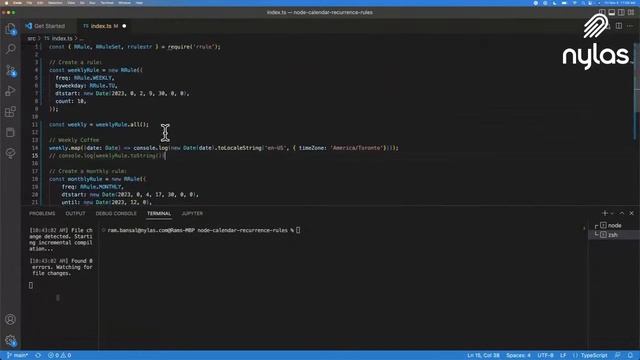Screen dimensions: 640x360
Task: Click the 'Found 0 errors' terminal message
Action: 61,267
